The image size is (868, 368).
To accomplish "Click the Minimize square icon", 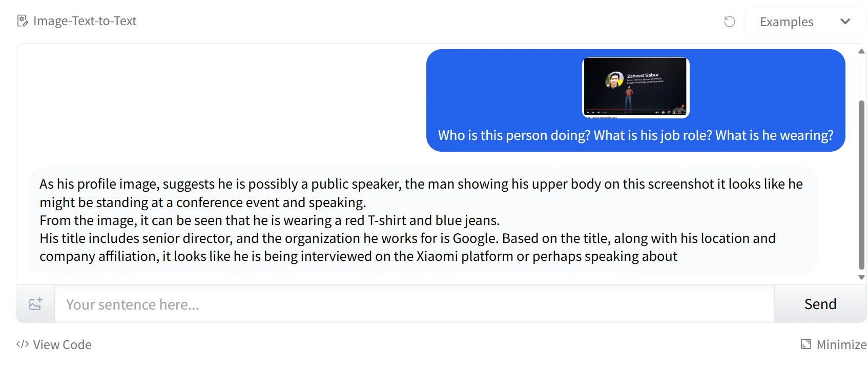I will [x=806, y=344].
